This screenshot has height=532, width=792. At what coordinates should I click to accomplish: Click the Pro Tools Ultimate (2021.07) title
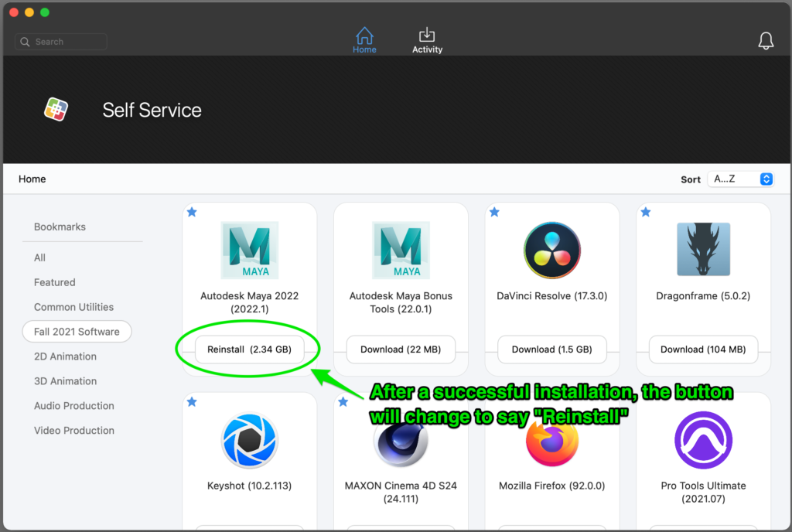pos(703,492)
